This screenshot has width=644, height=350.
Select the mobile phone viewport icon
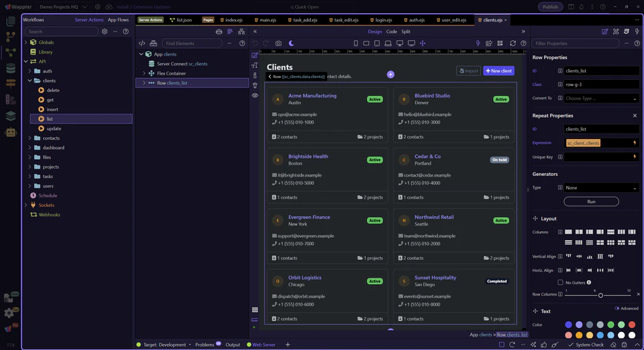click(356, 43)
